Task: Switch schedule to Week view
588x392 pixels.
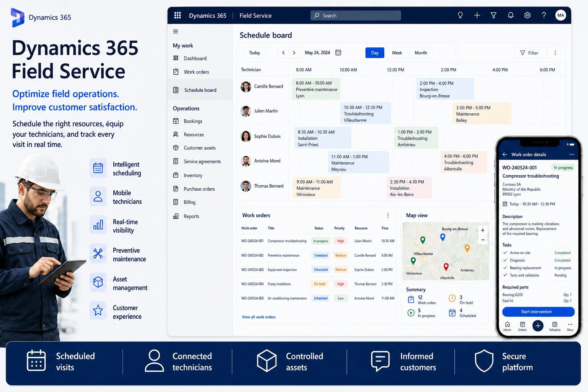Action: tap(397, 53)
